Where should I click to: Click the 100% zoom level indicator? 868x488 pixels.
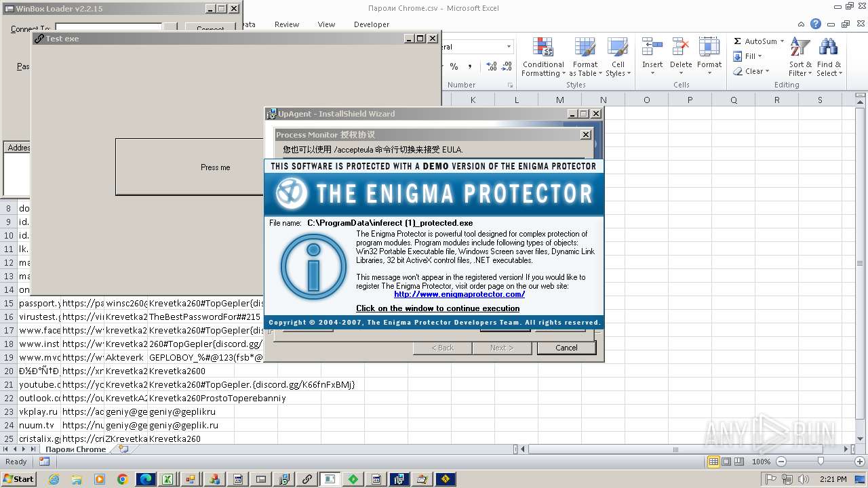click(x=761, y=462)
